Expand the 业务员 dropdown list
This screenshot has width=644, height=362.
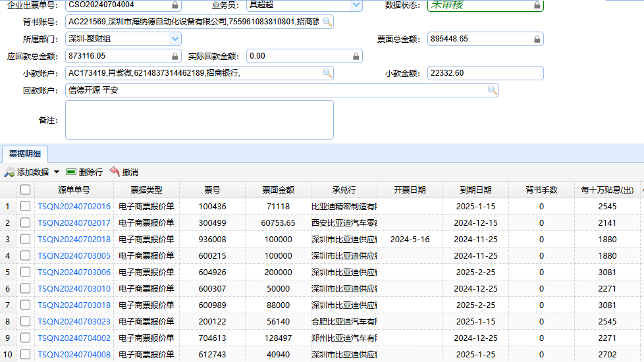[x=356, y=5]
